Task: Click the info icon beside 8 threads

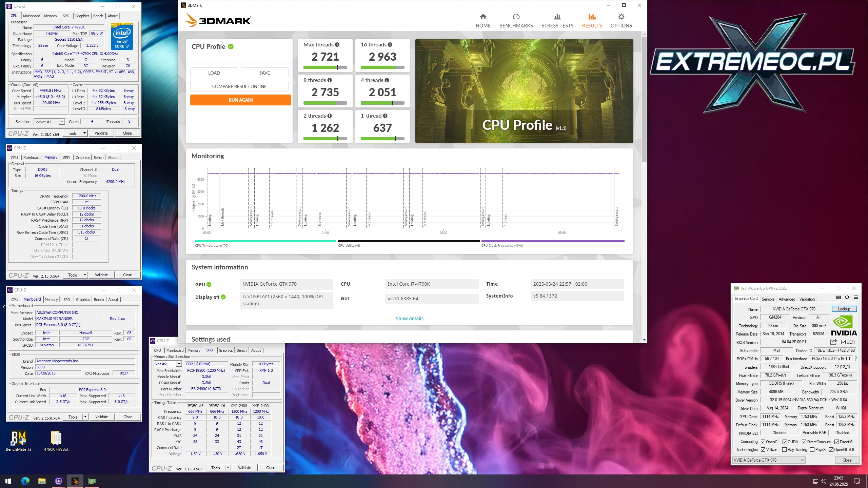Action: [x=330, y=80]
